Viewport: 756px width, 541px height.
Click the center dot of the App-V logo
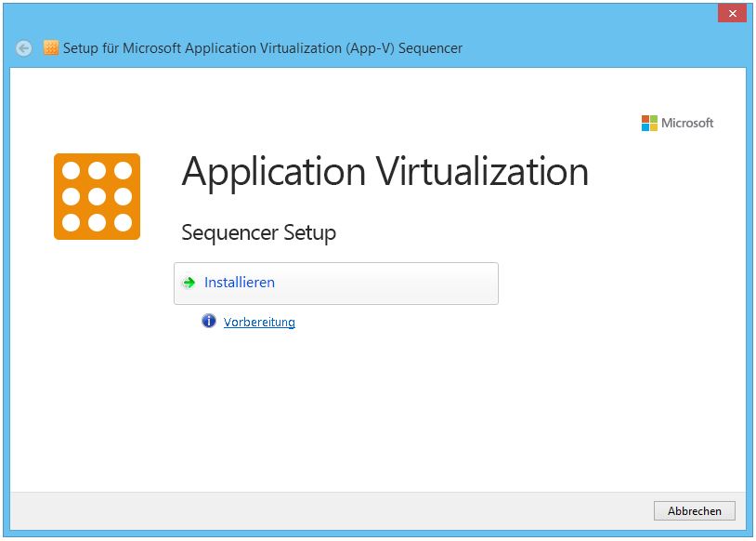(x=97, y=196)
